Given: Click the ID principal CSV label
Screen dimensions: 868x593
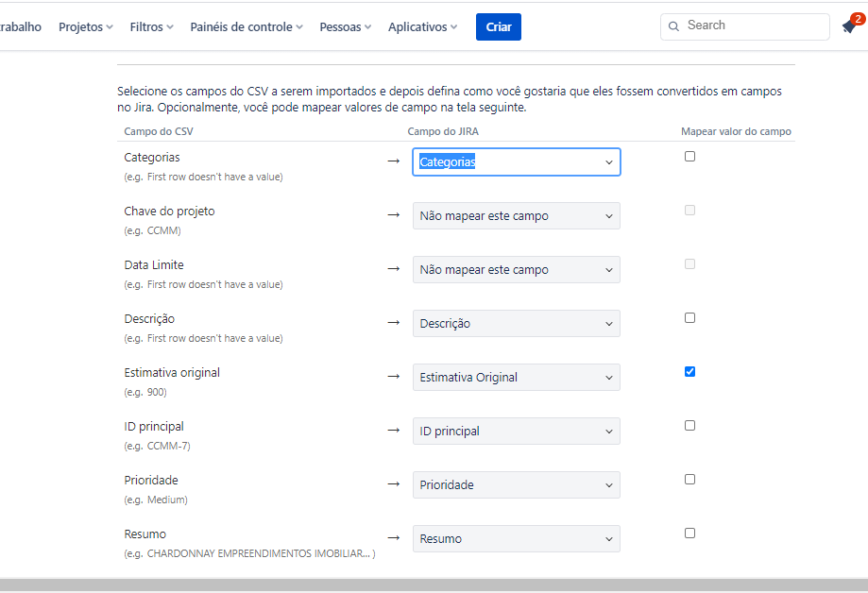Looking at the screenshot, I should pos(154,427).
